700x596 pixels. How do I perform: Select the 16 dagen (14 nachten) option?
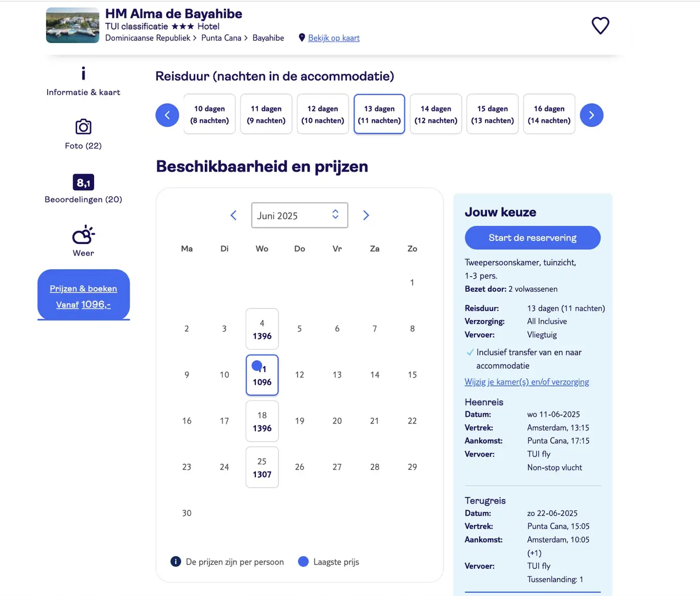click(x=549, y=114)
